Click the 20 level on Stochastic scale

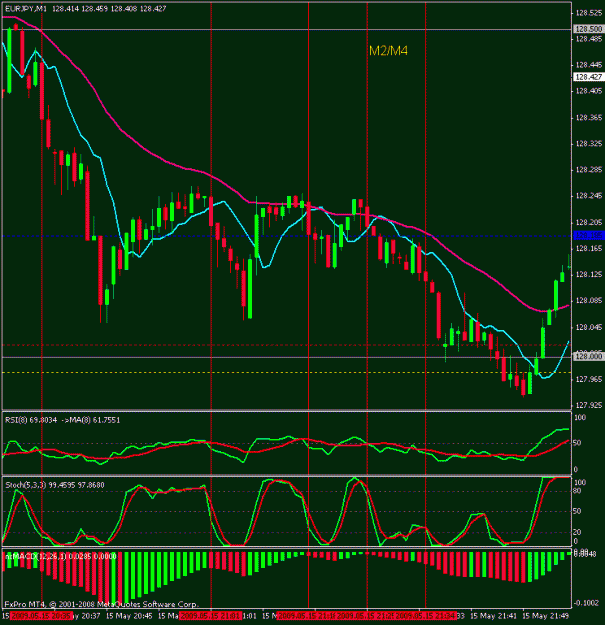click(x=577, y=532)
